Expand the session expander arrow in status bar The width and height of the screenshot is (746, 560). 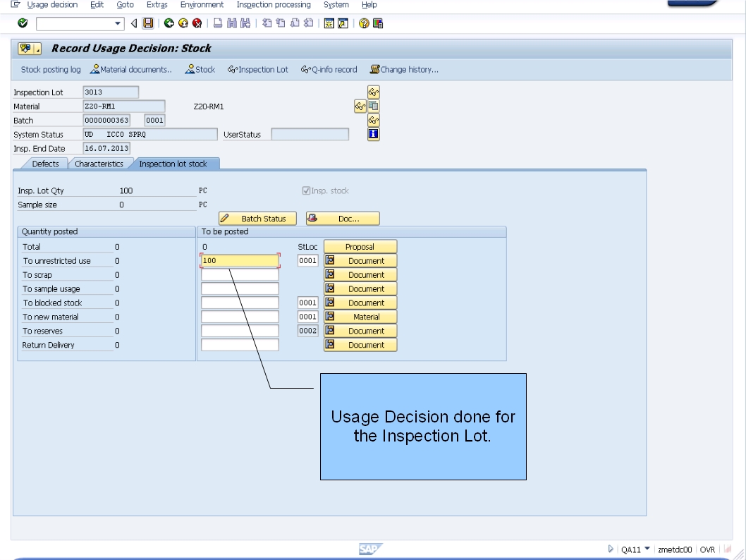tap(611, 549)
